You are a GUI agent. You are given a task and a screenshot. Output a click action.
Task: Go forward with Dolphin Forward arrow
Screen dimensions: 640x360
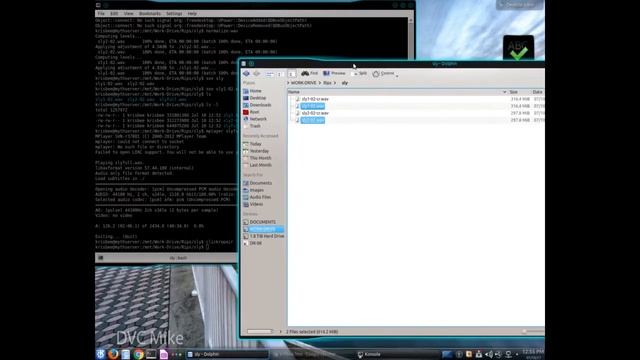click(256, 73)
